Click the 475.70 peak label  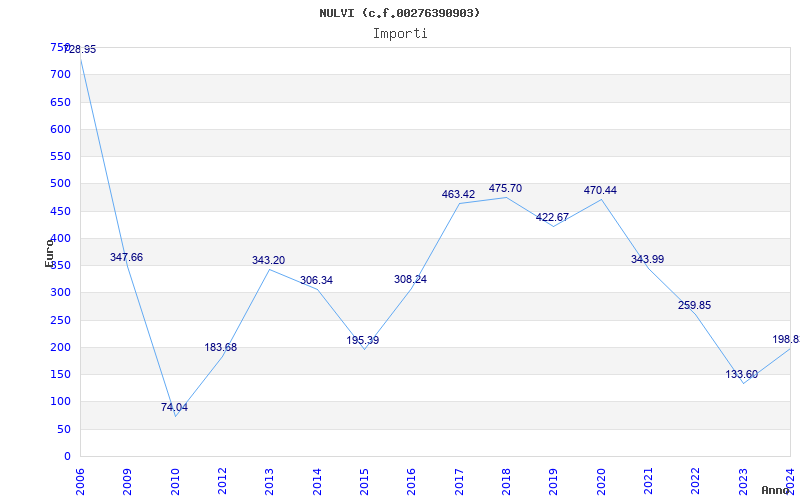[506, 189]
